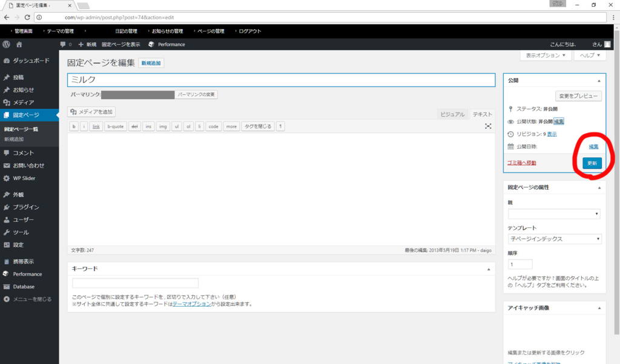Open 固定ページ一覧 submenu item
This screenshot has height=364, width=620.
tap(21, 129)
